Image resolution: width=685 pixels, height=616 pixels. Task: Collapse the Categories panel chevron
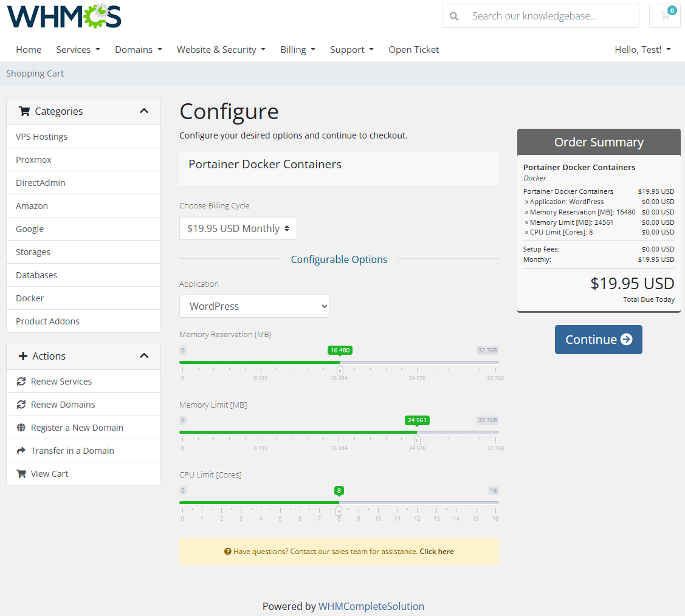144,111
